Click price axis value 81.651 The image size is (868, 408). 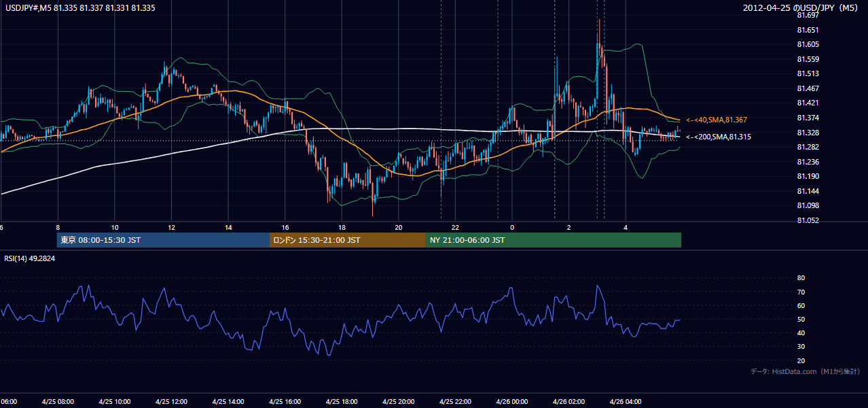click(x=807, y=30)
